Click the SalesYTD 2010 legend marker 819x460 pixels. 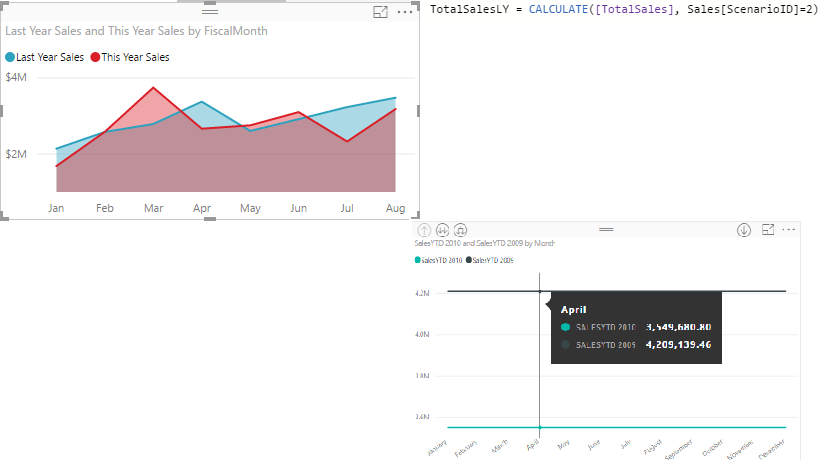tap(417, 260)
